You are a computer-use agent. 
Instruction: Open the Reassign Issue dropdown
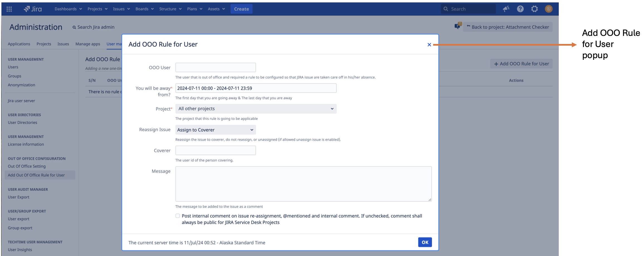point(215,130)
